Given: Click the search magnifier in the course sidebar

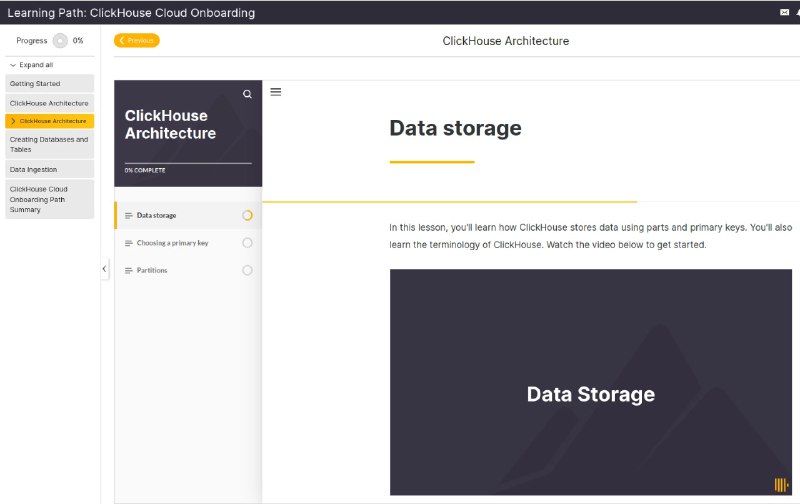Looking at the screenshot, I should [x=247, y=94].
